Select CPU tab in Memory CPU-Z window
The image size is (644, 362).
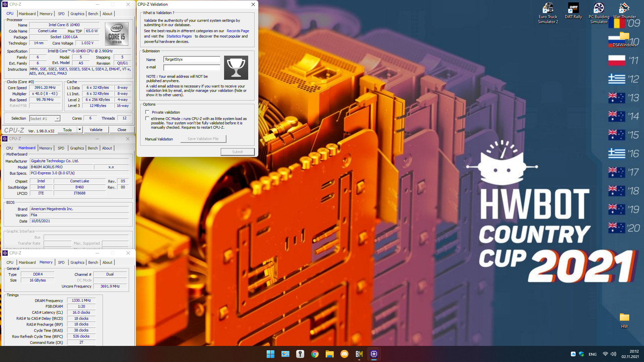pos(10,262)
